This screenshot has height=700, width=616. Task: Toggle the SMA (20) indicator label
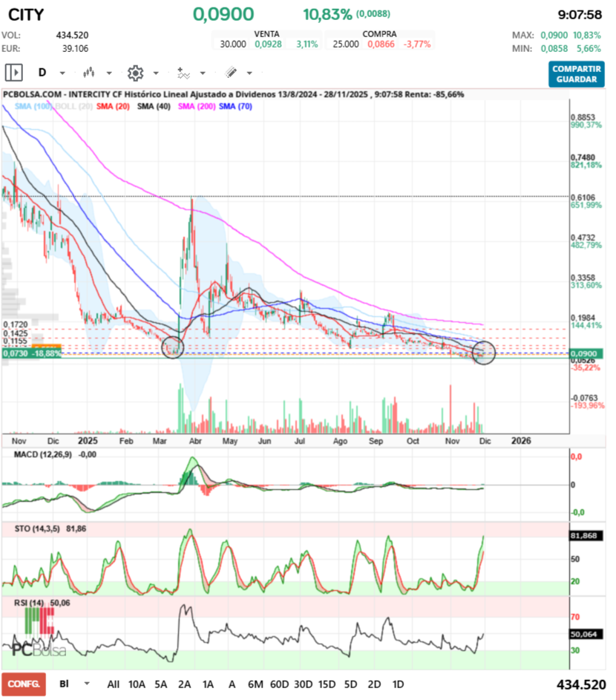coord(113,106)
